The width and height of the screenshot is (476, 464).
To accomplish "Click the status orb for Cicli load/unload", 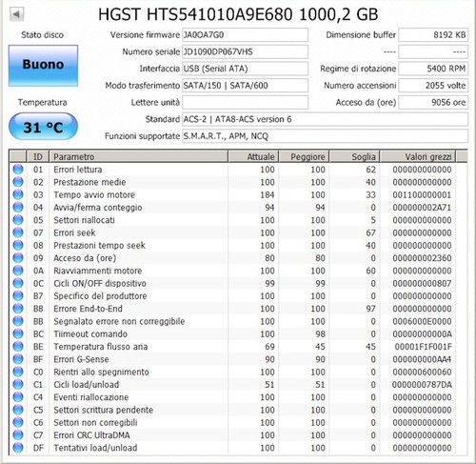I will click(x=18, y=384).
